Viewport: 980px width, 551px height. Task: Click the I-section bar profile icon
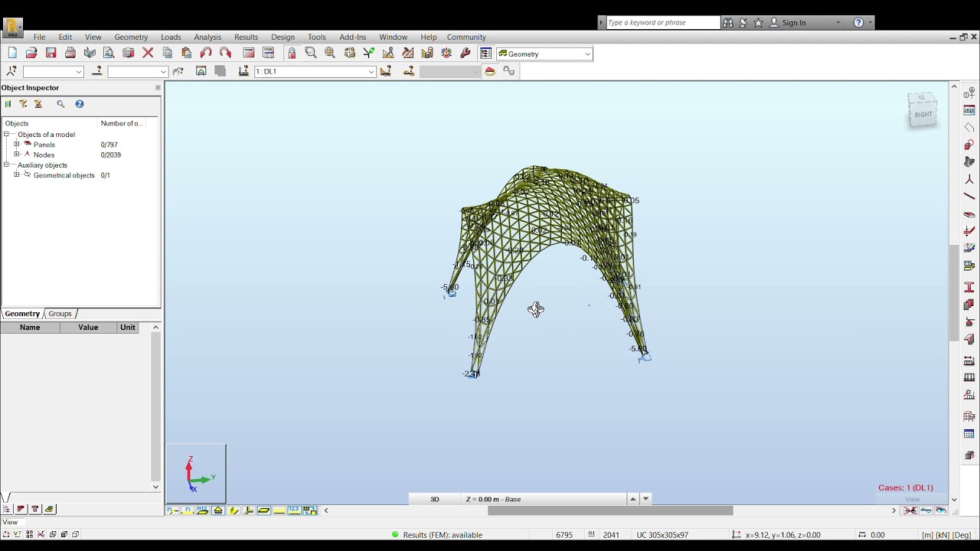point(969,287)
